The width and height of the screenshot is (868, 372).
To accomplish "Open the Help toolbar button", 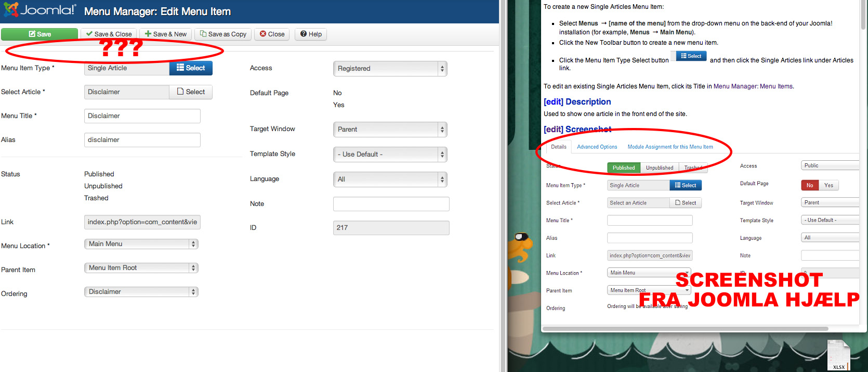I will click(x=311, y=34).
